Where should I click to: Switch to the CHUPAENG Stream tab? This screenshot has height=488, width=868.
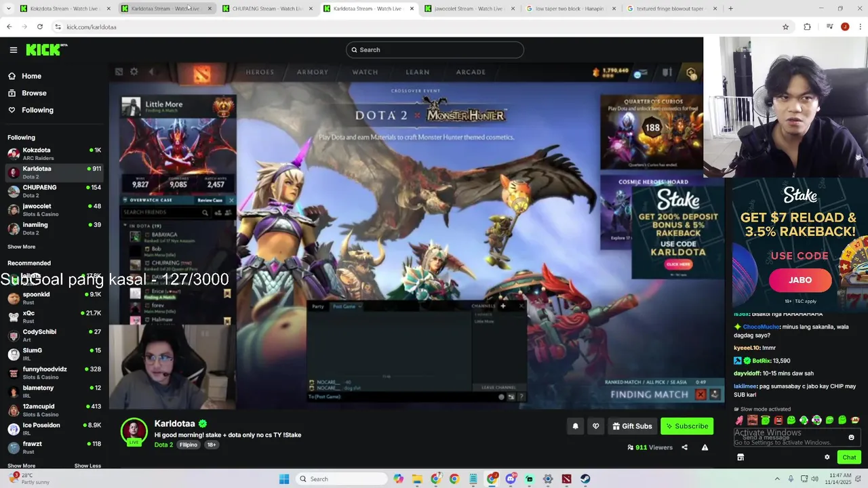click(x=267, y=9)
